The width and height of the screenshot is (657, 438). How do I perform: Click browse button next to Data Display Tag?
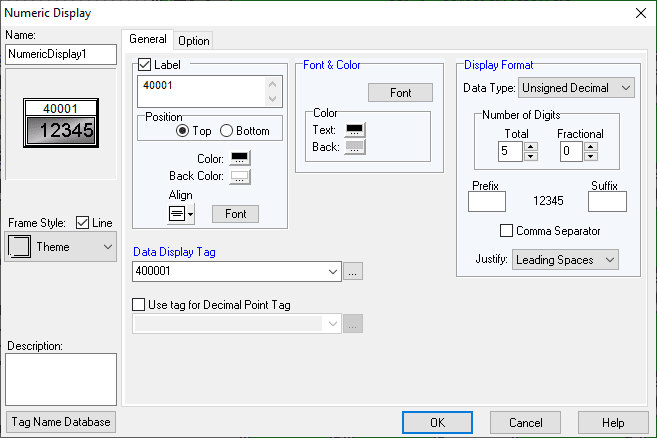tap(353, 272)
